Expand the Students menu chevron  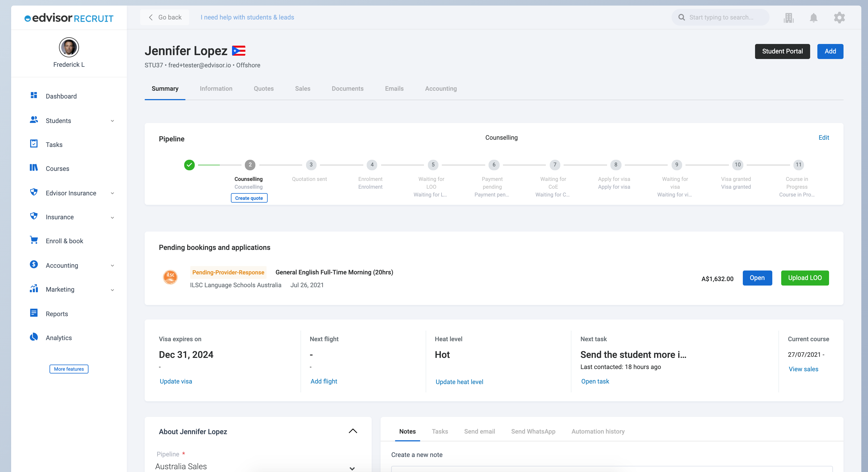pyautogui.click(x=112, y=121)
